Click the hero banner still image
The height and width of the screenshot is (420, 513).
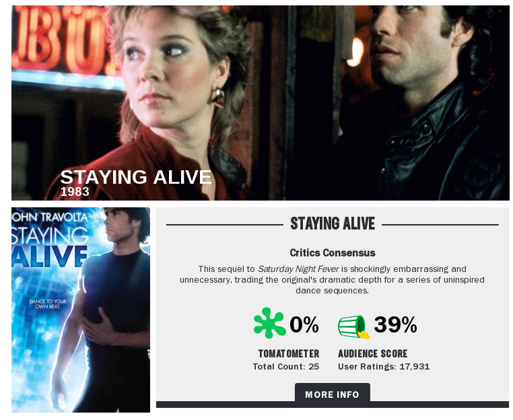261,103
